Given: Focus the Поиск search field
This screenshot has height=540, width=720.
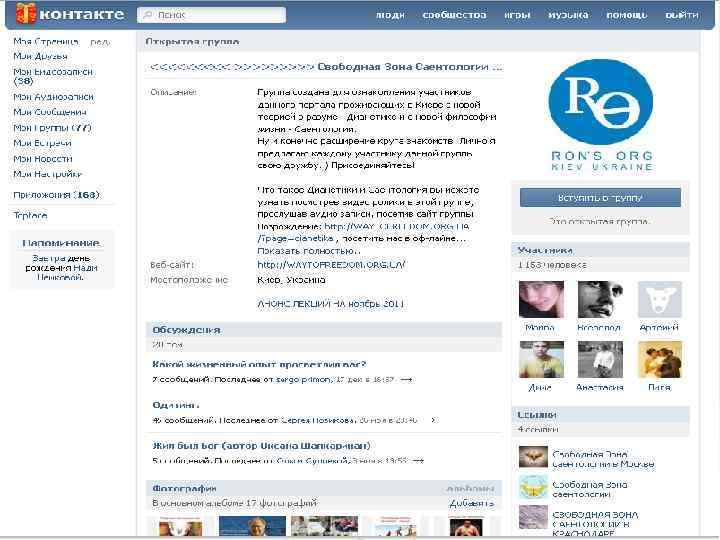Looking at the screenshot, I should pos(212,15).
